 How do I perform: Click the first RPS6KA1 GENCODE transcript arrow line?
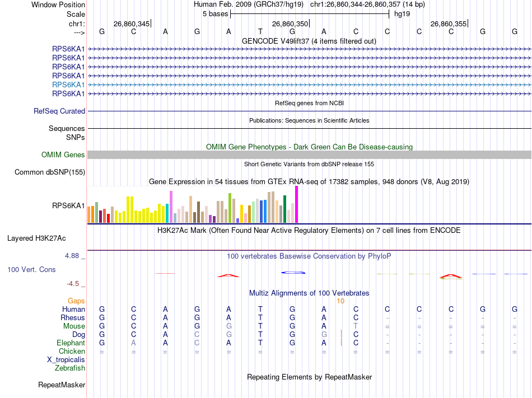tap(309, 49)
